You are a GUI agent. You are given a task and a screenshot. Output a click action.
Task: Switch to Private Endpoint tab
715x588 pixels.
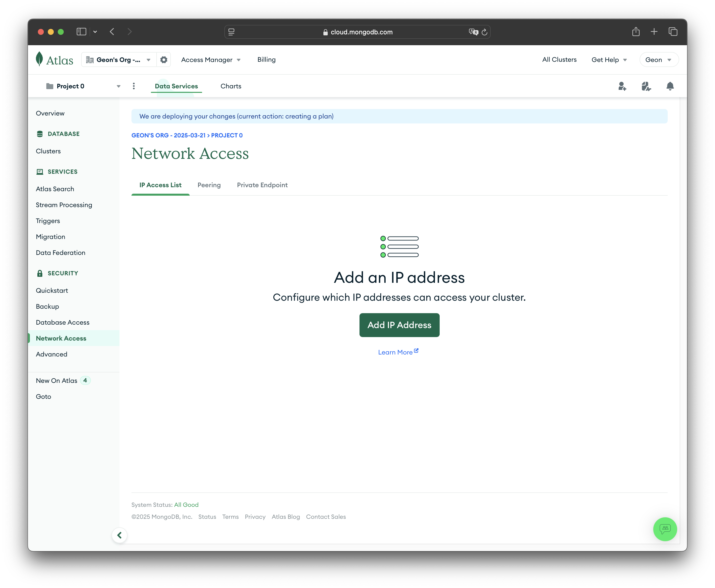point(262,185)
